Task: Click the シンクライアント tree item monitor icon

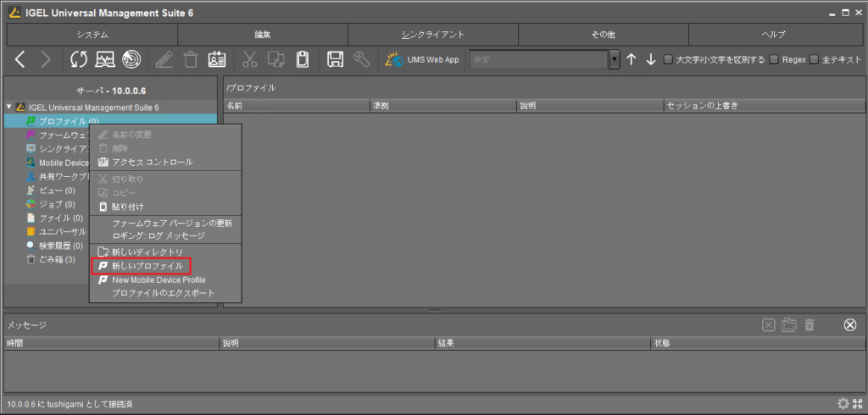Action: 31,148
